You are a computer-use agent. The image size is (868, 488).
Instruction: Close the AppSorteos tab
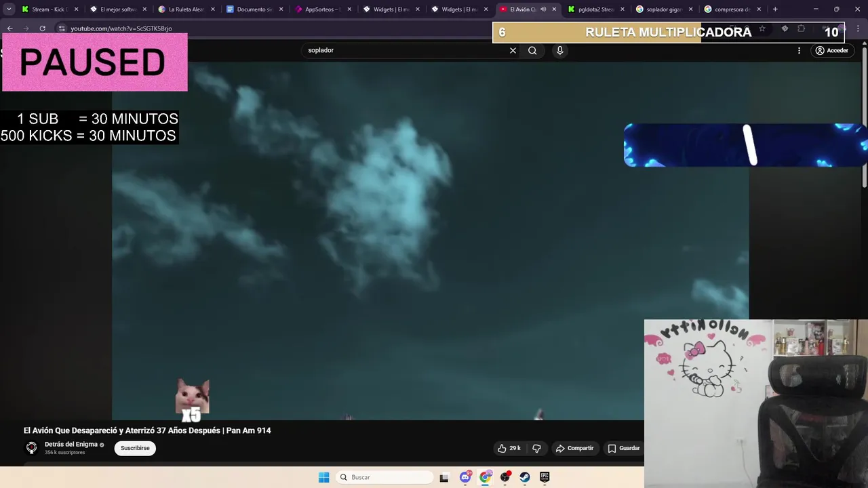coord(349,9)
